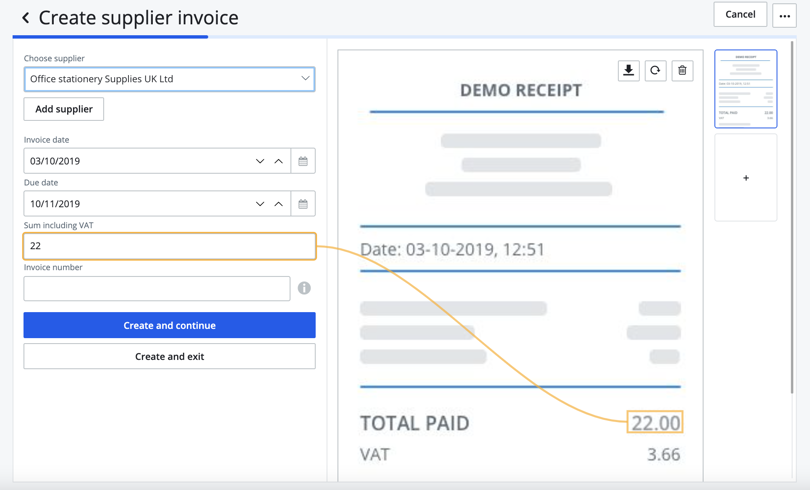
Task: Click Create and exit
Action: [x=169, y=356]
